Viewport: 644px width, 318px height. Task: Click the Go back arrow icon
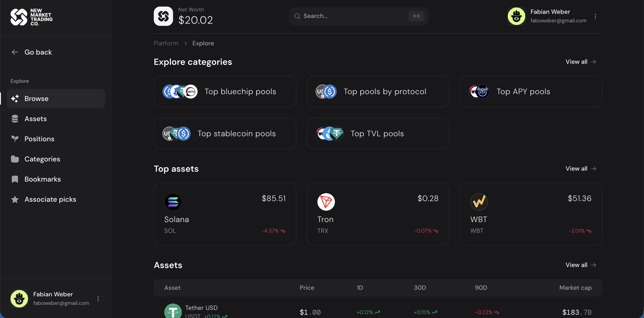click(15, 52)
